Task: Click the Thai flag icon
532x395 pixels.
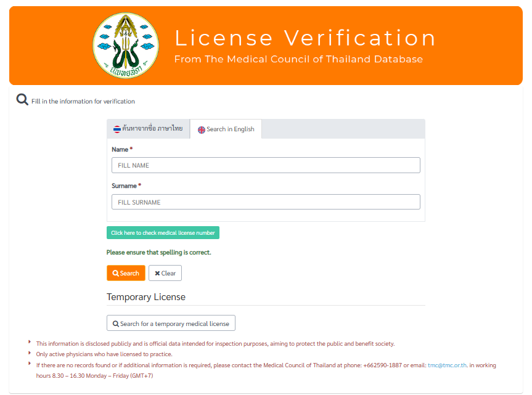Action: tap(117, 129)
